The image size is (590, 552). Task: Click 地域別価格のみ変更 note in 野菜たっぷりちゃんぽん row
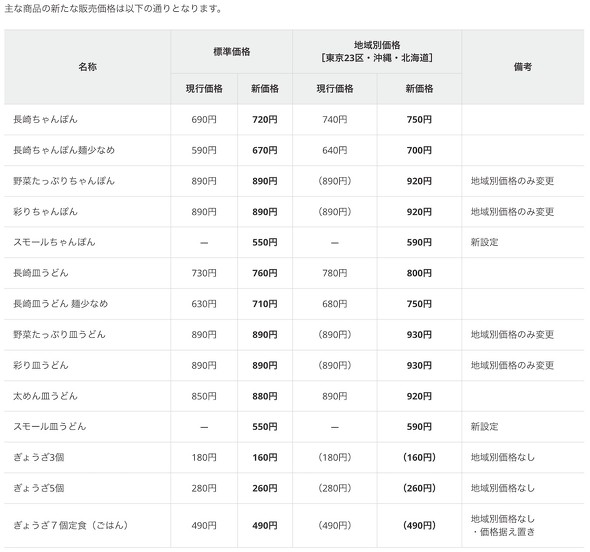(x=512, y=181)
